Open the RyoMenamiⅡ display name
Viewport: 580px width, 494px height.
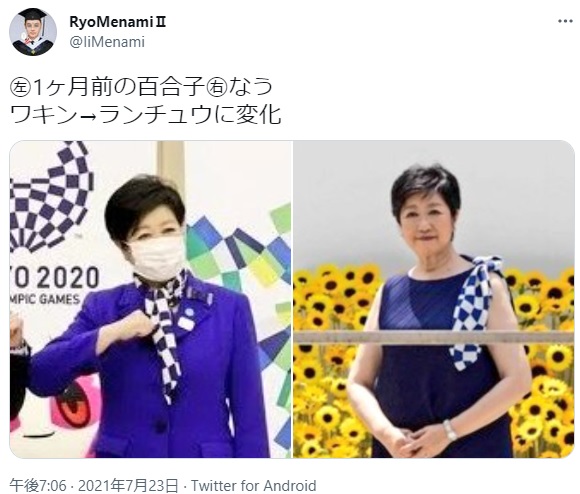118,22
